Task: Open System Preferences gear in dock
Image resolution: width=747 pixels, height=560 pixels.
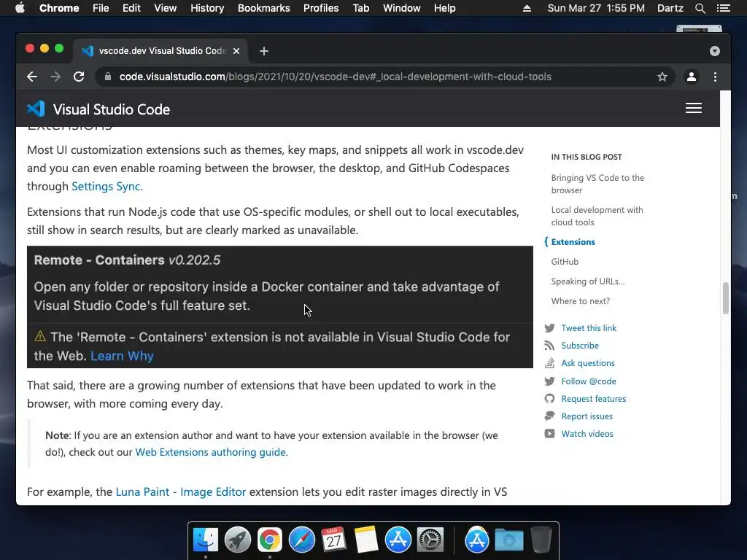Action: point(430,540)
